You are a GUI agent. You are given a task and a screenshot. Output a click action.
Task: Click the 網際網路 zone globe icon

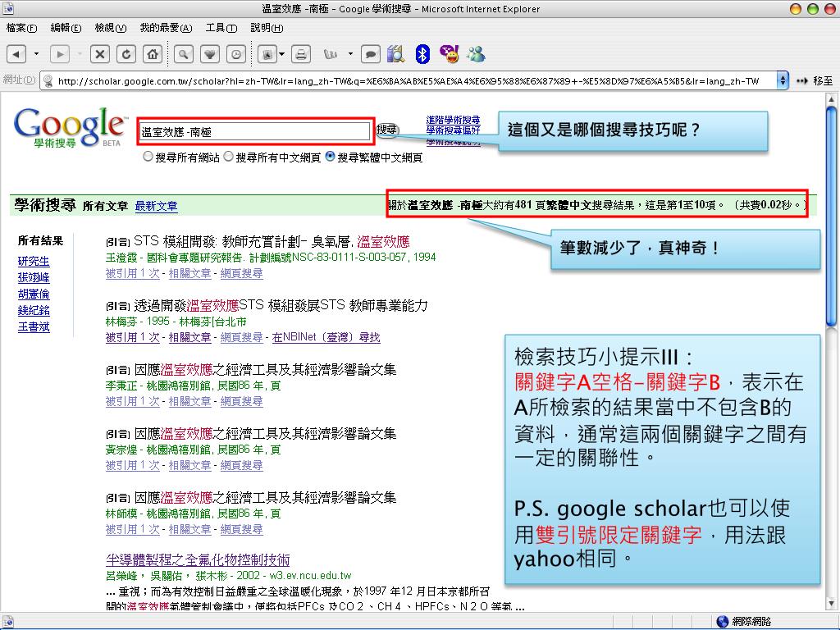pos(722,621)
